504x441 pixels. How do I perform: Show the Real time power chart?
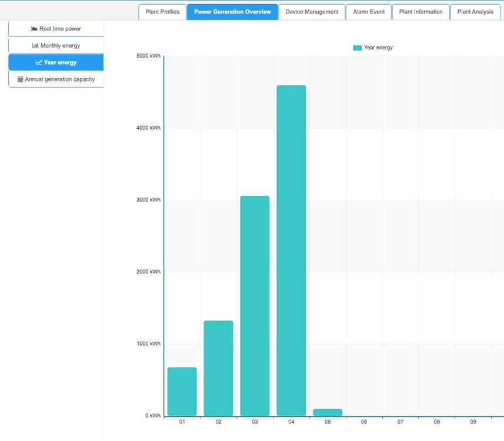click(60, 29)
